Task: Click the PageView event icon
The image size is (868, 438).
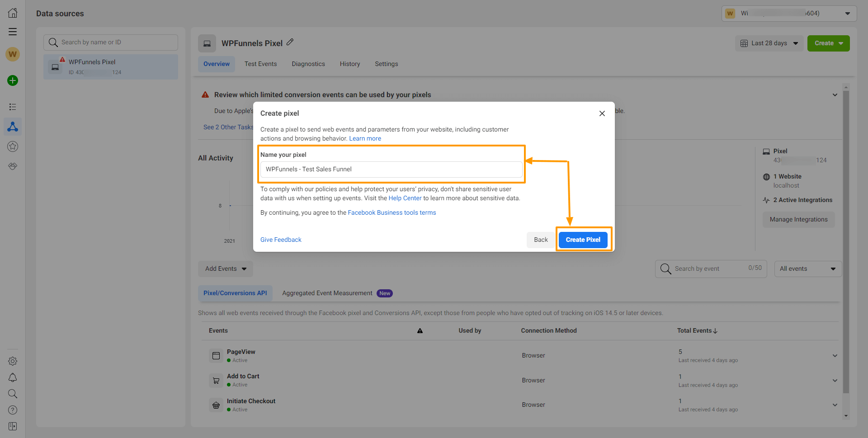Action: pyautogui.click(x=216, y=356)
